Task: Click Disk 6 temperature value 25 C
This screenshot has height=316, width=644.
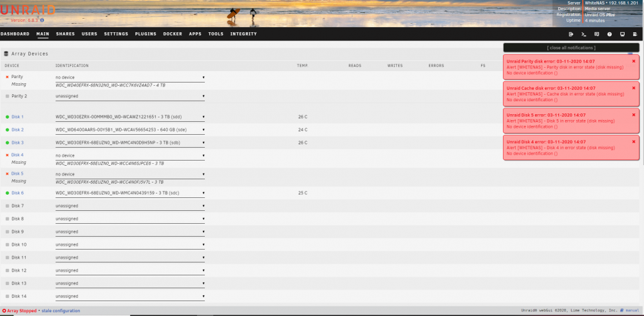Action: coord(303,193)
